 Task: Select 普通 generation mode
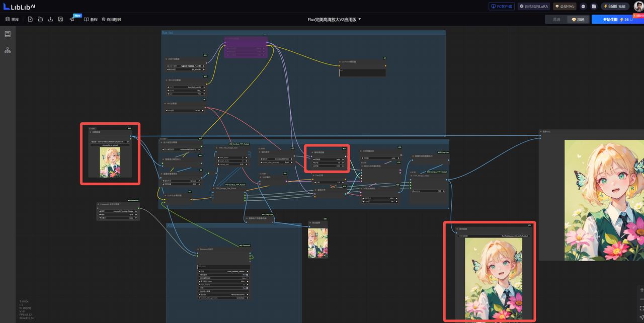(x=556, y=19)
